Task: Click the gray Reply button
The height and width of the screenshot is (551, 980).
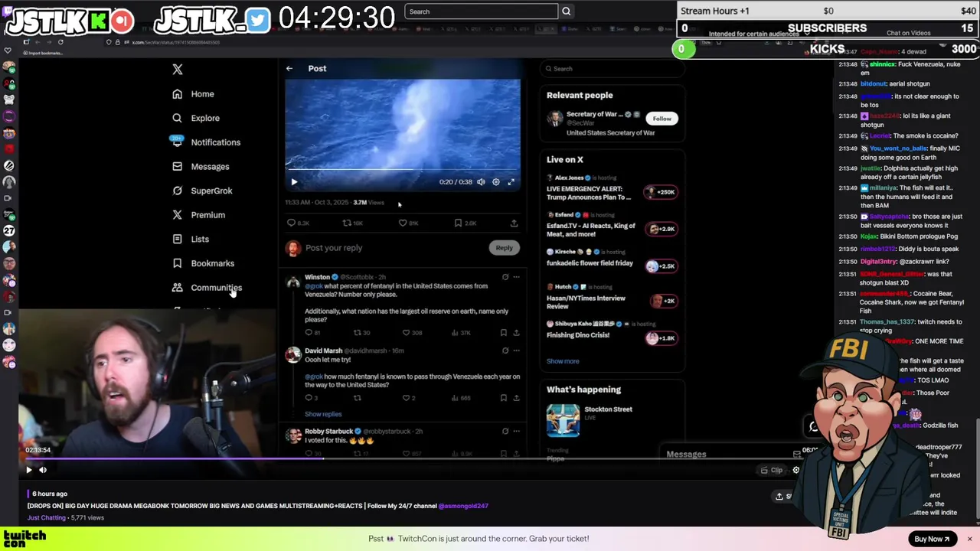Action: coord(504,248)
